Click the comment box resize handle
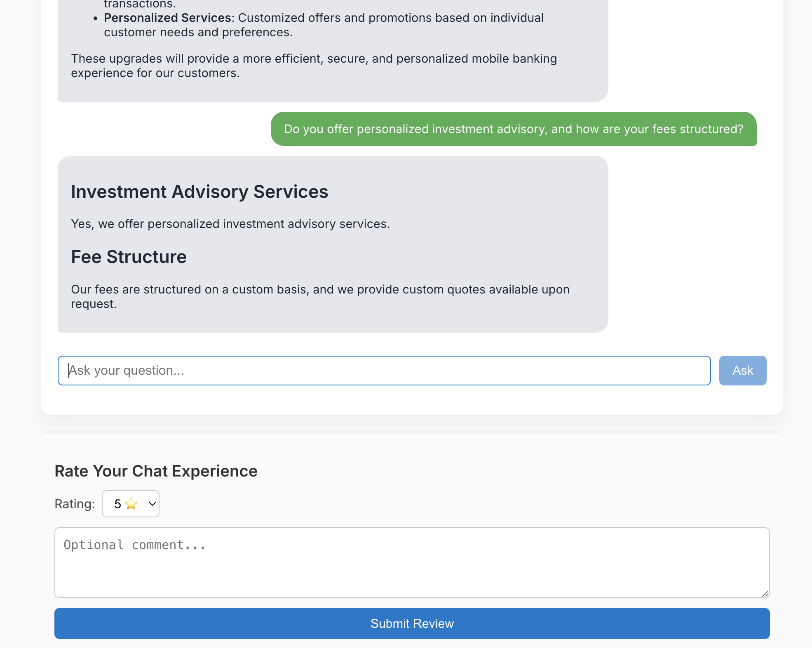Screen dimensions: 812x648 click(765, 594)
